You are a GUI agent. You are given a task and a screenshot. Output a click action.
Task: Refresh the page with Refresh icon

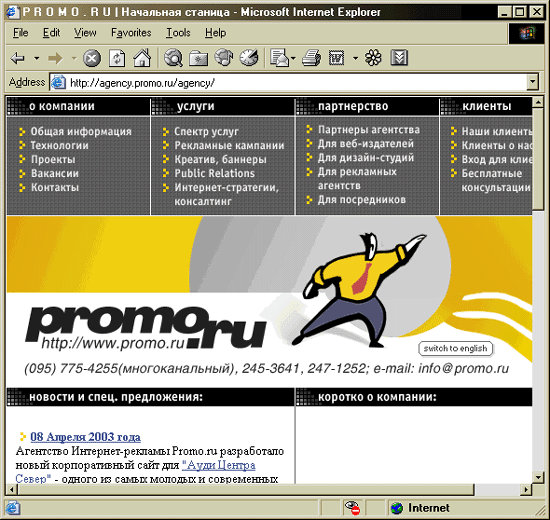[117, 58]
